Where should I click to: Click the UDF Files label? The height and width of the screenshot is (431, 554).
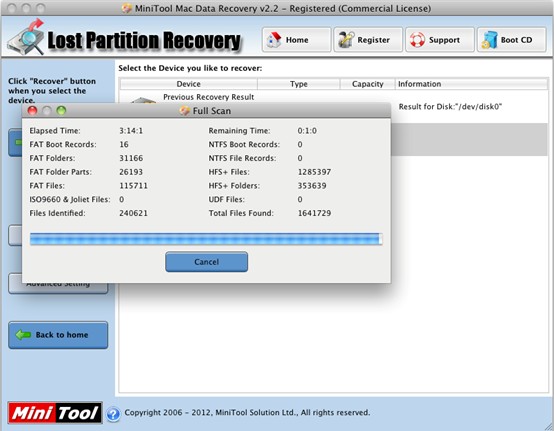pos(226,200)
